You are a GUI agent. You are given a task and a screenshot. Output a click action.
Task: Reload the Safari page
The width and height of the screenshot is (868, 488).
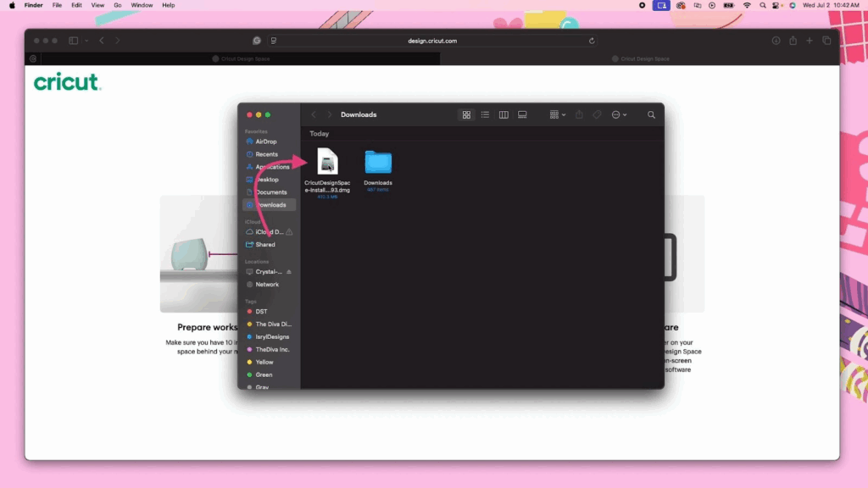click(x=592, y=41)
